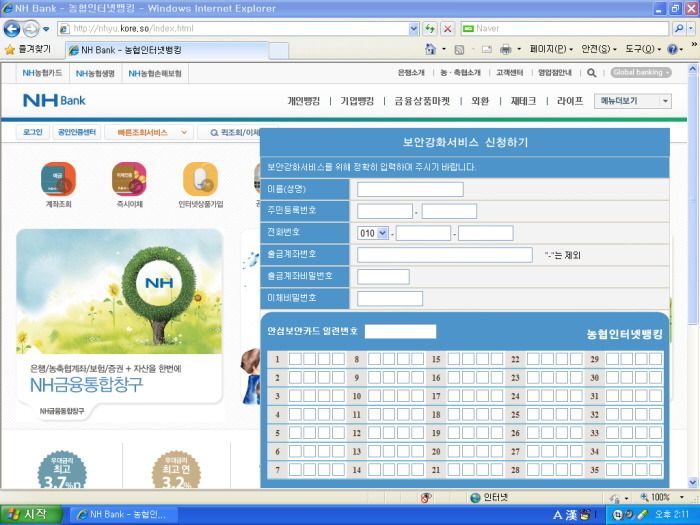Open the 재테크 menu
This screenshot has width=700, height=525.
tap(523, 101)
